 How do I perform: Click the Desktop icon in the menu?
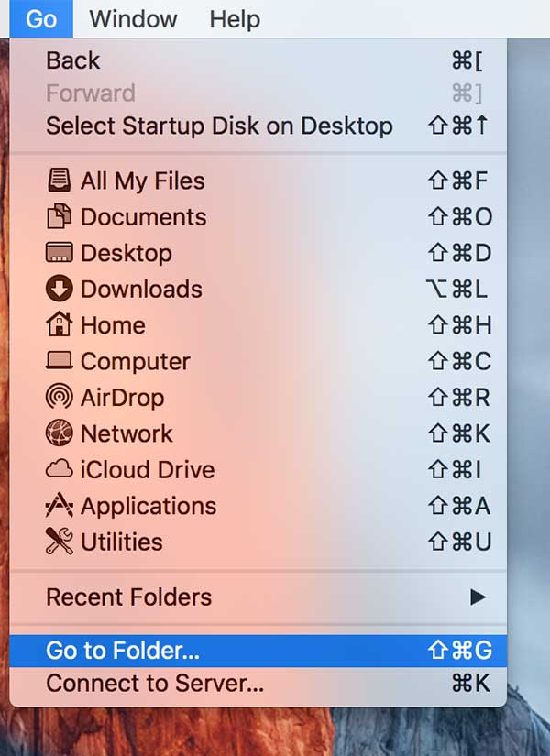click(58, 253)
